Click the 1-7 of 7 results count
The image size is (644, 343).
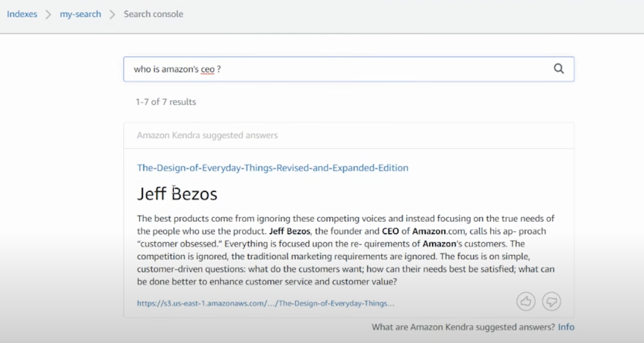point(166,102)
